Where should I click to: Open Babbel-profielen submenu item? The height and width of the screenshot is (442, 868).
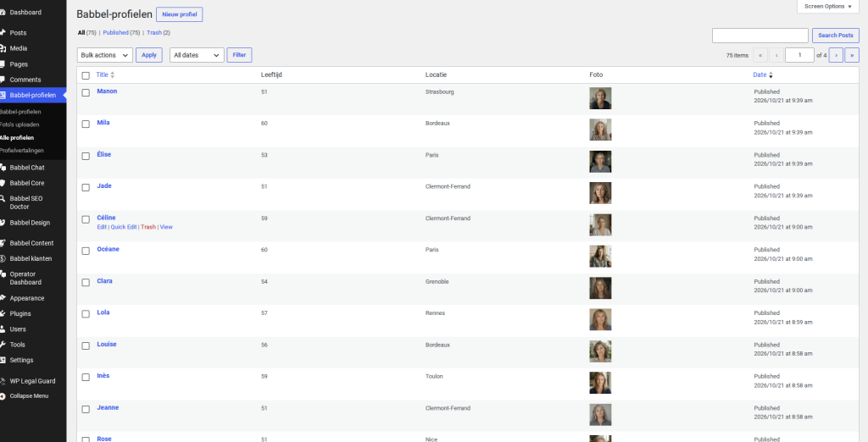pos(20,112)
